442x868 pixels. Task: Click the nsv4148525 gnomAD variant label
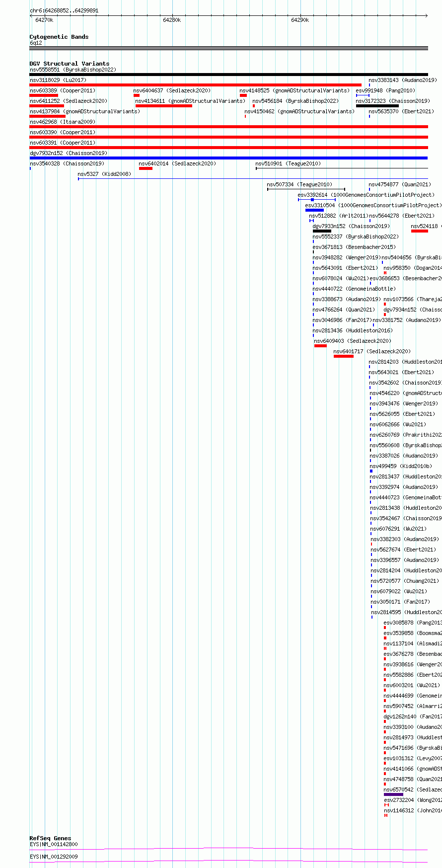tap(295, 91)
